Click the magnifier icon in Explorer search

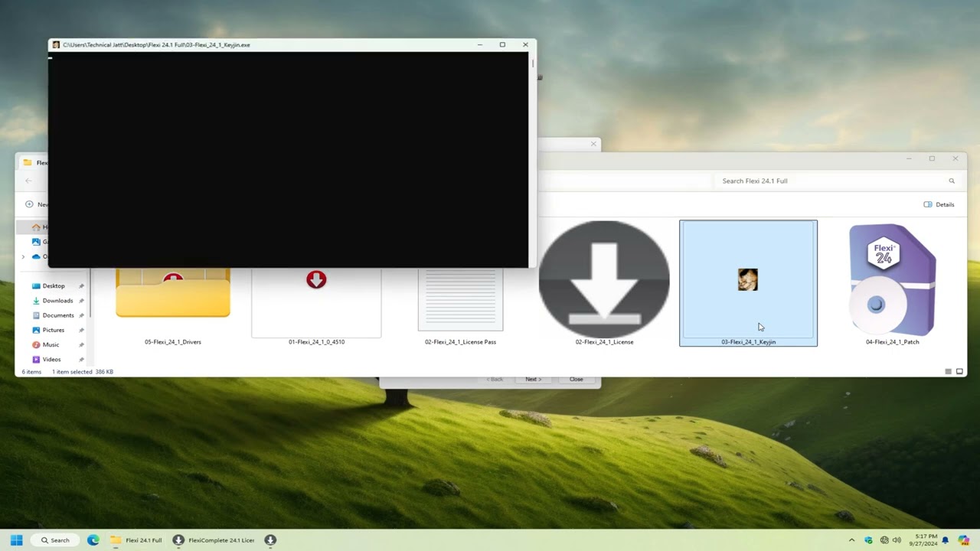[x=952, y=181]
